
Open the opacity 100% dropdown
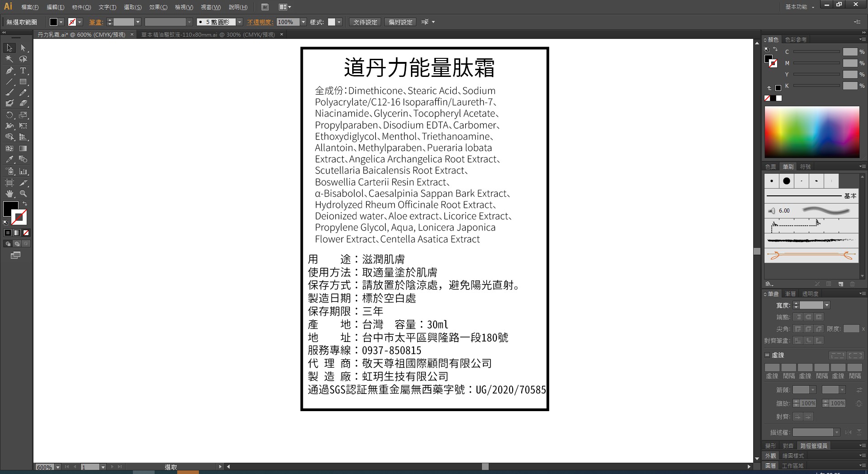click(x=303, y=22)
